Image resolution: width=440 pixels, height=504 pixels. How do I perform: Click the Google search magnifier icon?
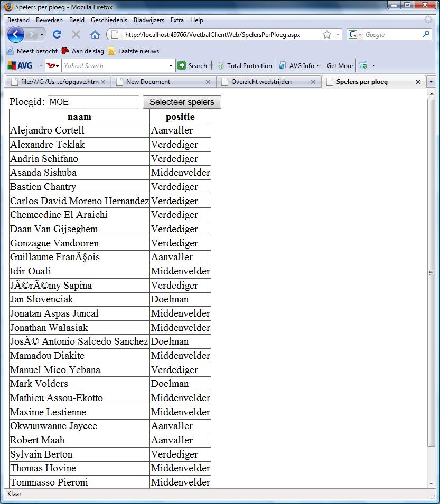426,35
